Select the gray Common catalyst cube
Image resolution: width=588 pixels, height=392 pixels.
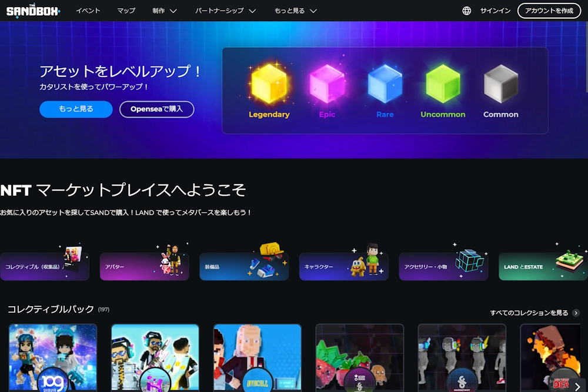(x=500, y=84)
